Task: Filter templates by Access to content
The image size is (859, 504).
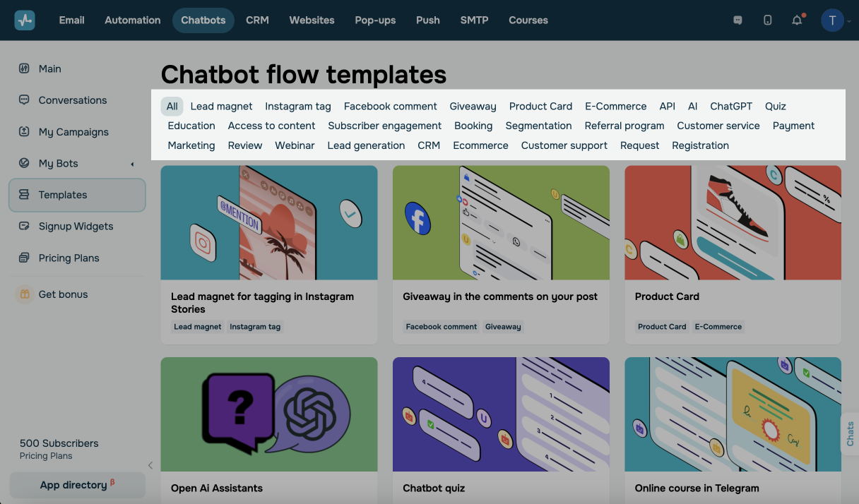Action: 272,126
